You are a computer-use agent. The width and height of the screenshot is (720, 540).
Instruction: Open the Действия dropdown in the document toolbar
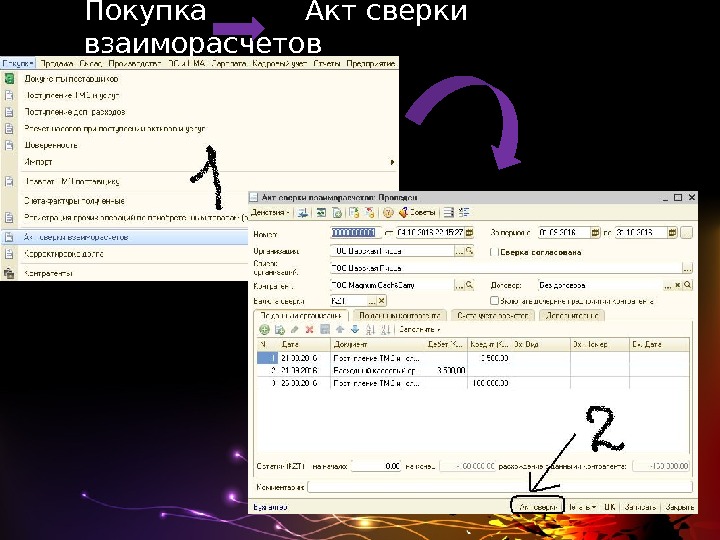pos(270,213)
